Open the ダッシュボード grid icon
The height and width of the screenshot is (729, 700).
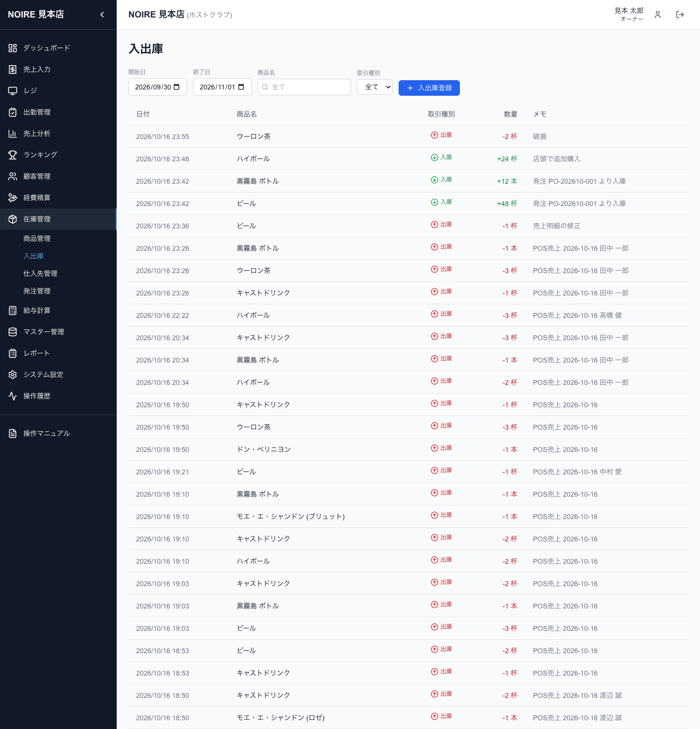[13, 48]
